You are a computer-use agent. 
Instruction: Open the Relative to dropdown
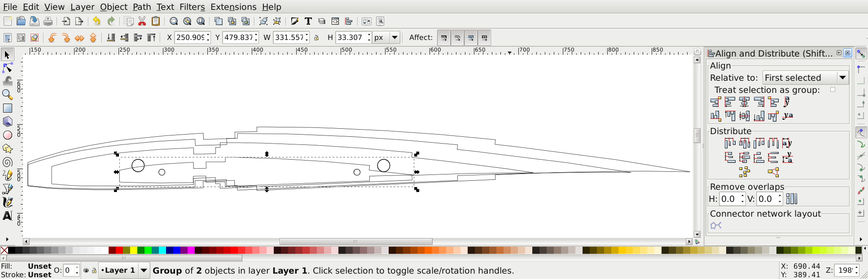[x=805, y=78]
